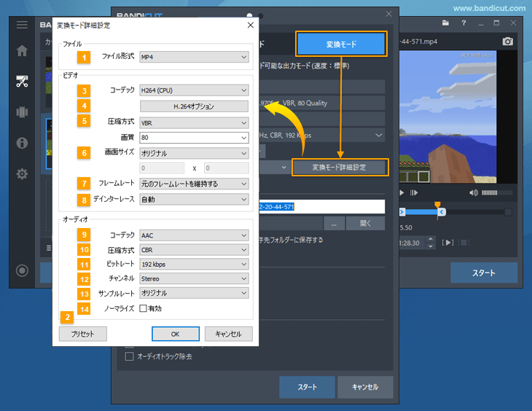Click the Open folder button
This screenshot has height=411, width=532.
365,224
